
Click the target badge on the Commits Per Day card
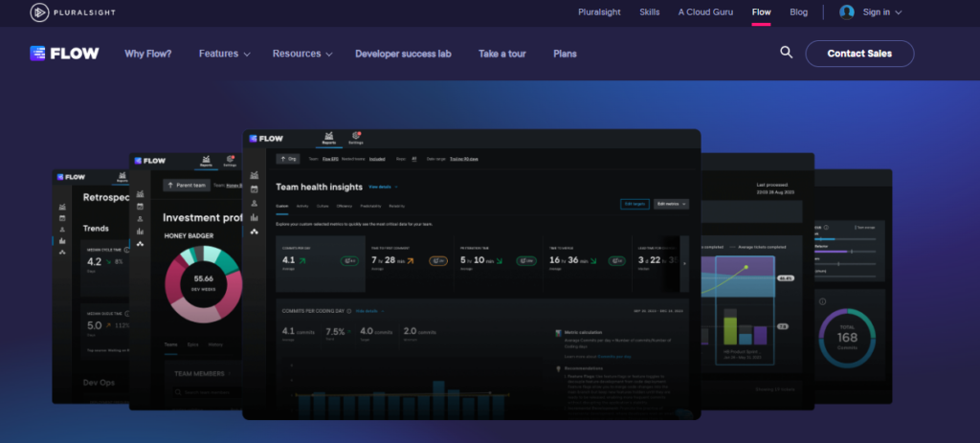(x=349, y=260)
